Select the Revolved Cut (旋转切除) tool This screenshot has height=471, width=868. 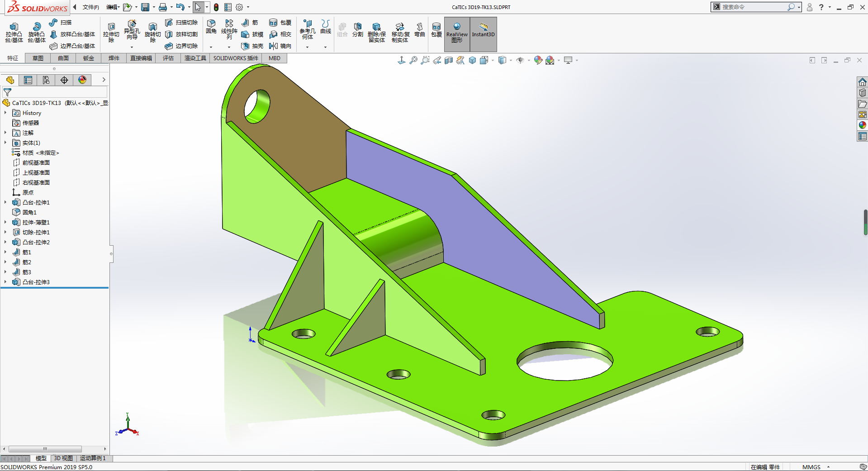click(153, 33)
